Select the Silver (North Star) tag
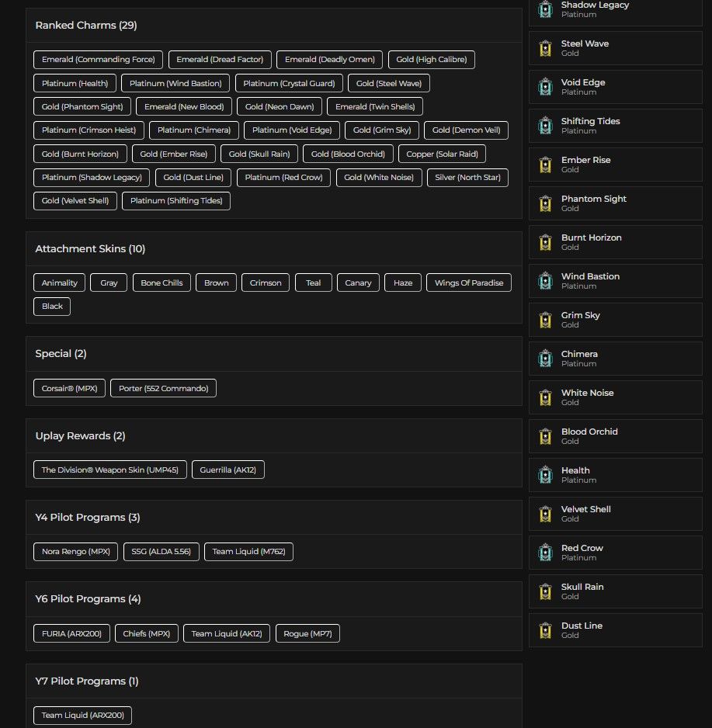The width and height of the screenshot is (712, 728). pos(467,178)
